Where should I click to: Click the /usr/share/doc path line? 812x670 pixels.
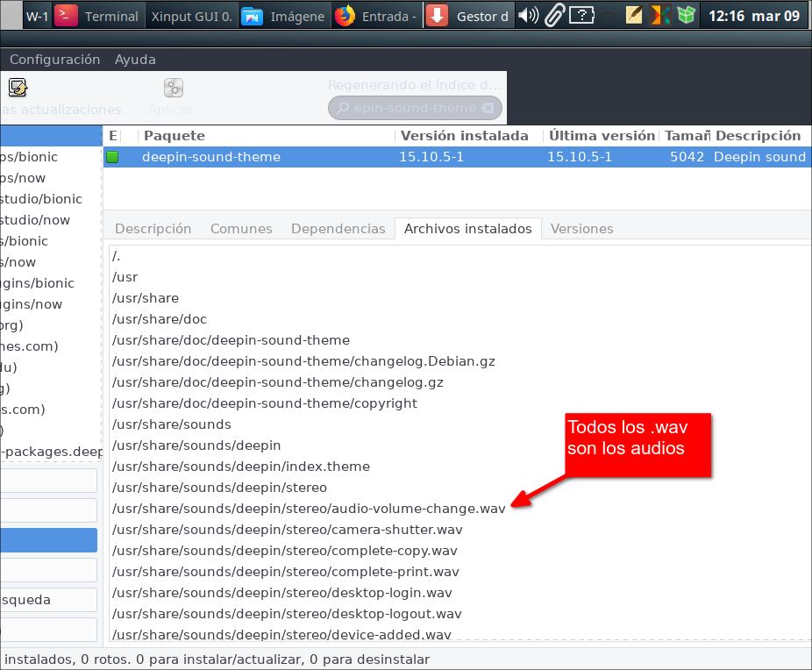[160, 319]
